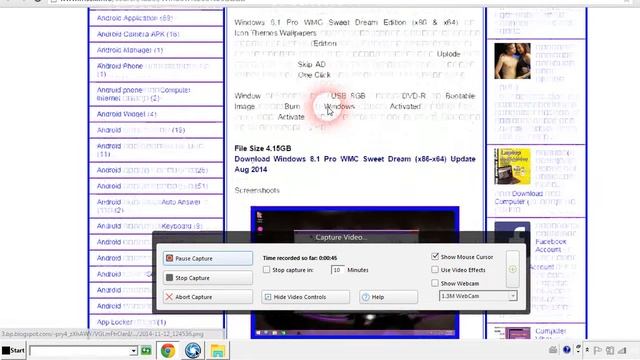The width and height of the screenshot is (640, 360).
Task: Enable the Show Webcam checkbox
Action: [435, 283]
